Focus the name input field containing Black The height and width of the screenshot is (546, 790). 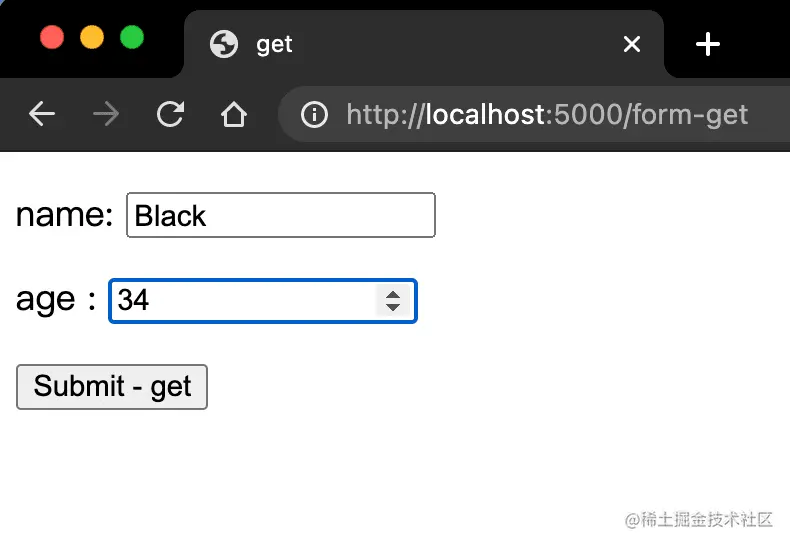pos(281,215)
